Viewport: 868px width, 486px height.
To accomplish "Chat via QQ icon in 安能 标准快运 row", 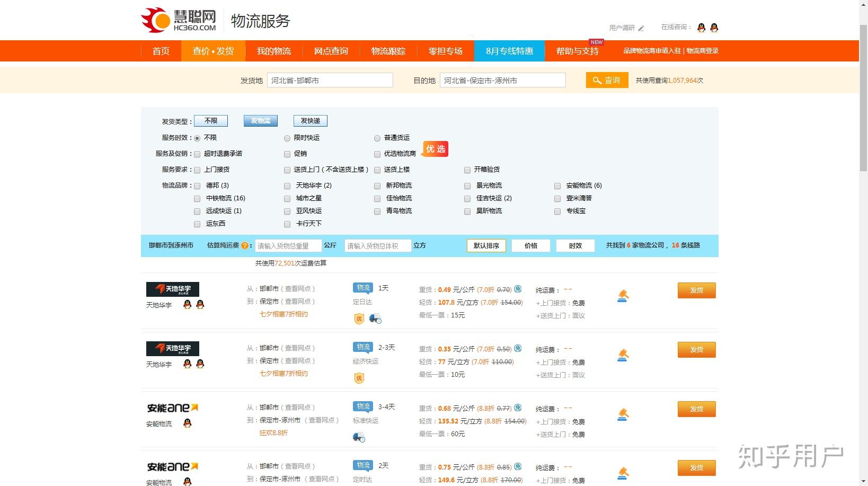I will point(187,423).
